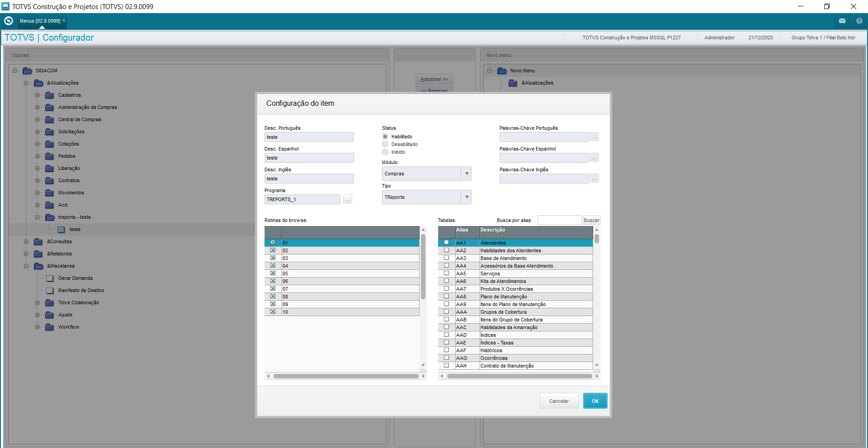Click the Tabelas vertical scrollbar thumb
The width and height of the screenshot is (868, 448).
(597, 239)
